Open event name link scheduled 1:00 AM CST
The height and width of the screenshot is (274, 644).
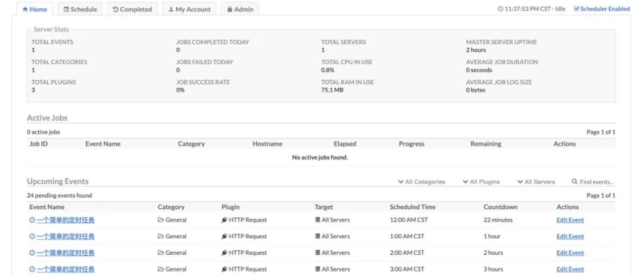(x=66, y=236)
